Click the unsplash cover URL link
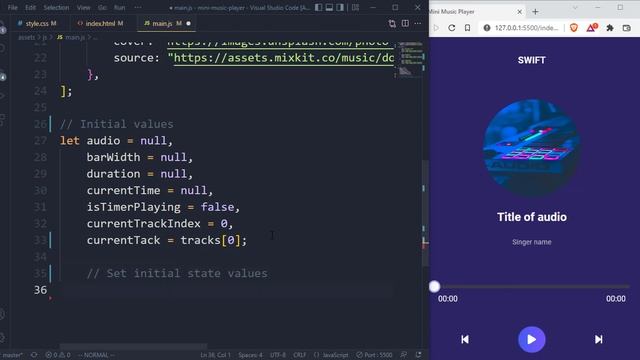The width and height of the screenshot is (640, 360). coord(280,43)
